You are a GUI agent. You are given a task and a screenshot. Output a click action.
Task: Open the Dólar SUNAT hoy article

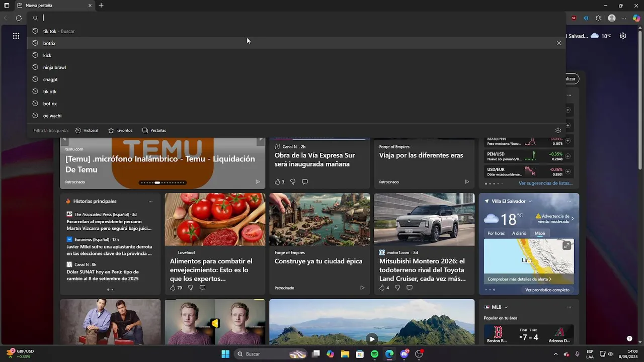[103, 275]
